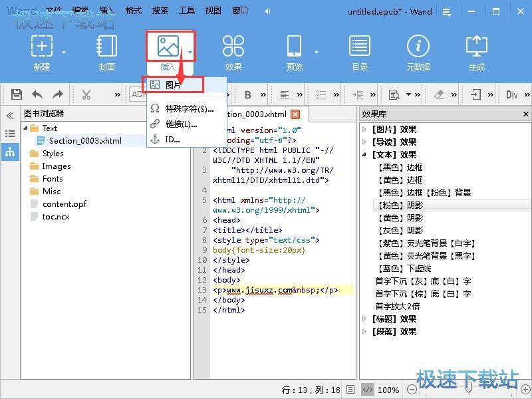Viewport: 532px width, 399px height.
Task: Open the 预览 (Preview) dropdown arrow
Action: tap(316, 52)
